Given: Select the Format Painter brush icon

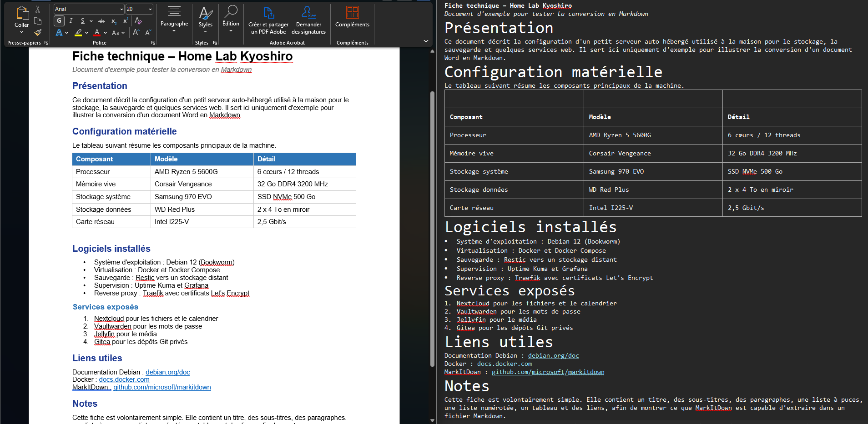Looking at the screenshot, I should [x=38, y=32].
